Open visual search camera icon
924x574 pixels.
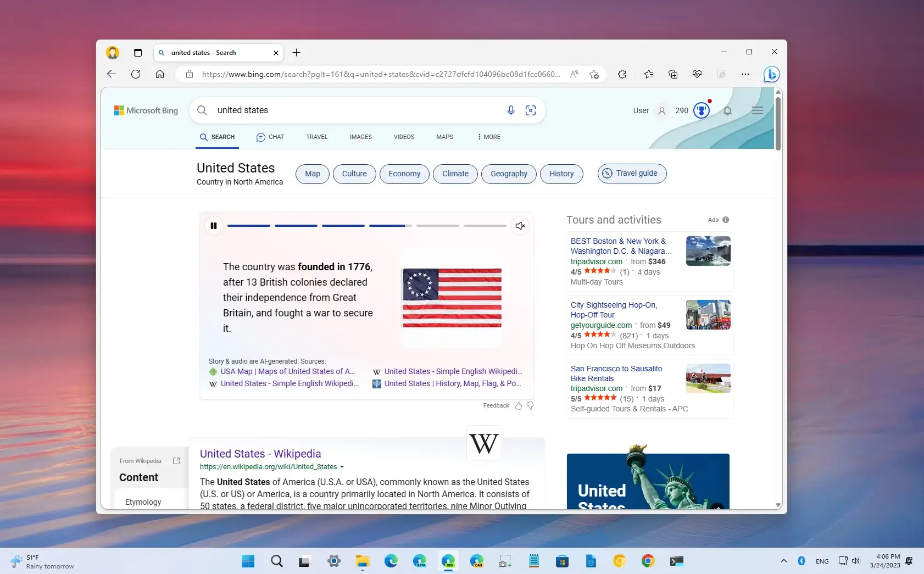(531, 110)
